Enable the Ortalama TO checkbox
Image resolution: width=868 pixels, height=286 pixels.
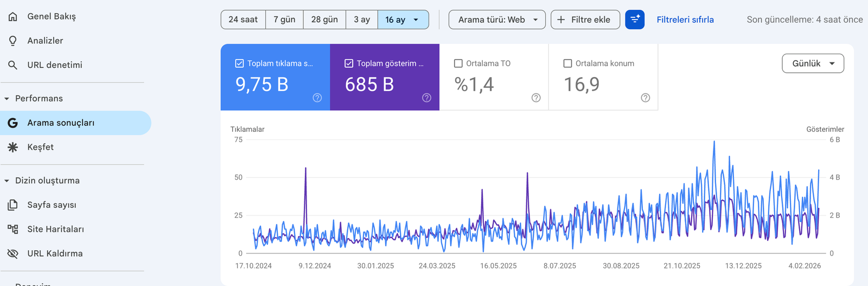458,63
